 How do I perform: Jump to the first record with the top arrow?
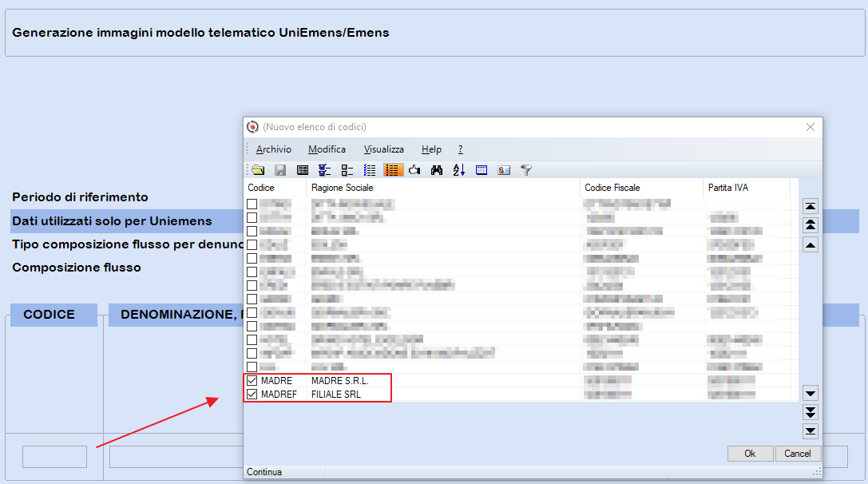[x=811, y=207]
